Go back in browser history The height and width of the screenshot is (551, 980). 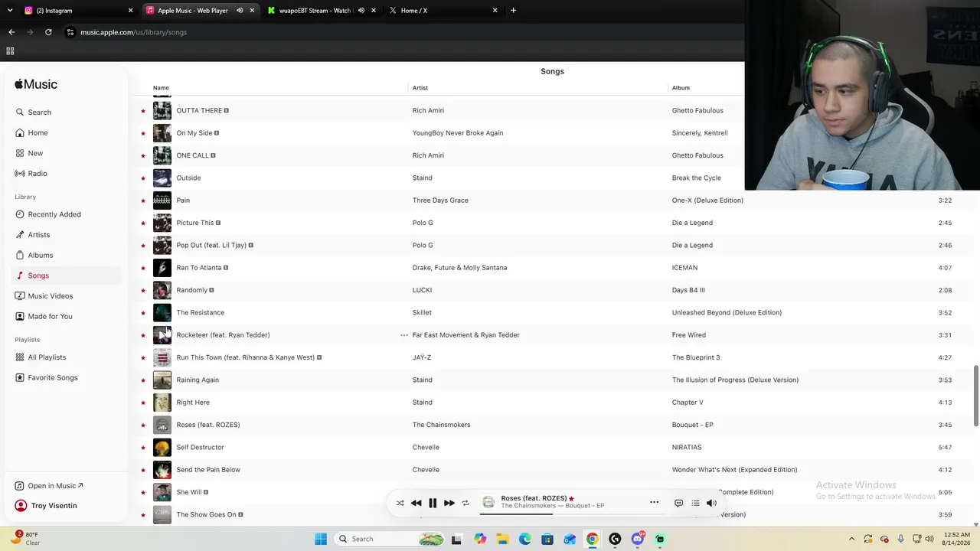point(11,32)
